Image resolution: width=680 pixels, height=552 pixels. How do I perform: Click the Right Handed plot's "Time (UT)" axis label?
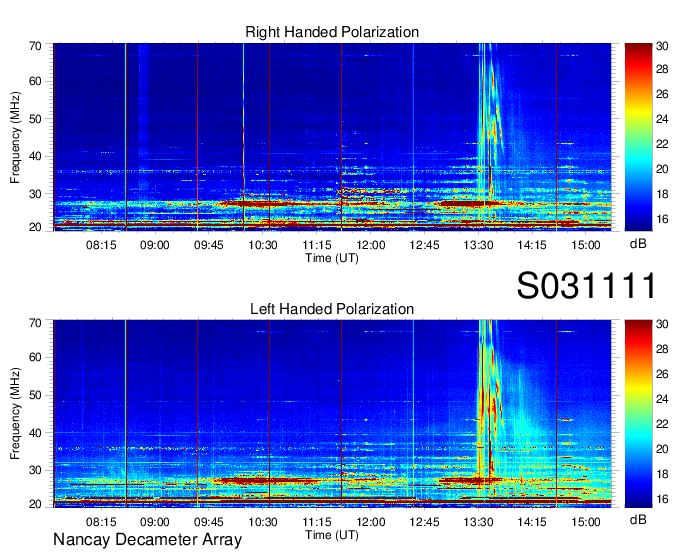point(332,258)
